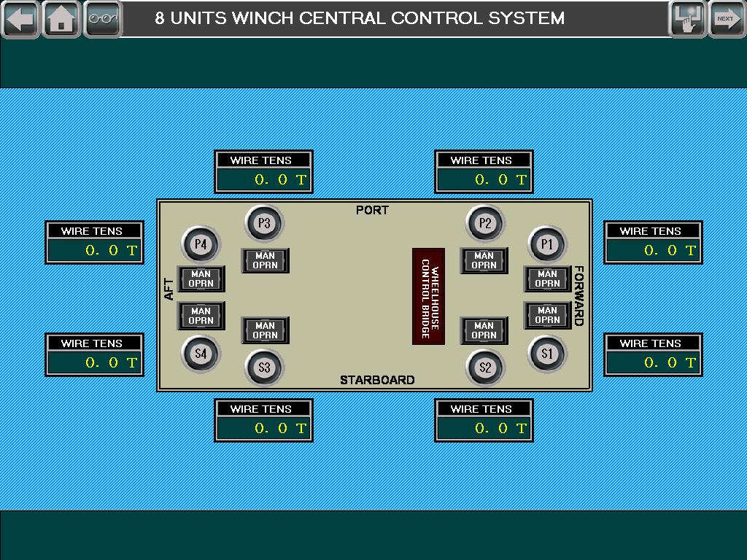The width and height of the screenshot is (747, 560).
Task: Click MAN OPRN below P2 winch
Action: click(484, 260)
